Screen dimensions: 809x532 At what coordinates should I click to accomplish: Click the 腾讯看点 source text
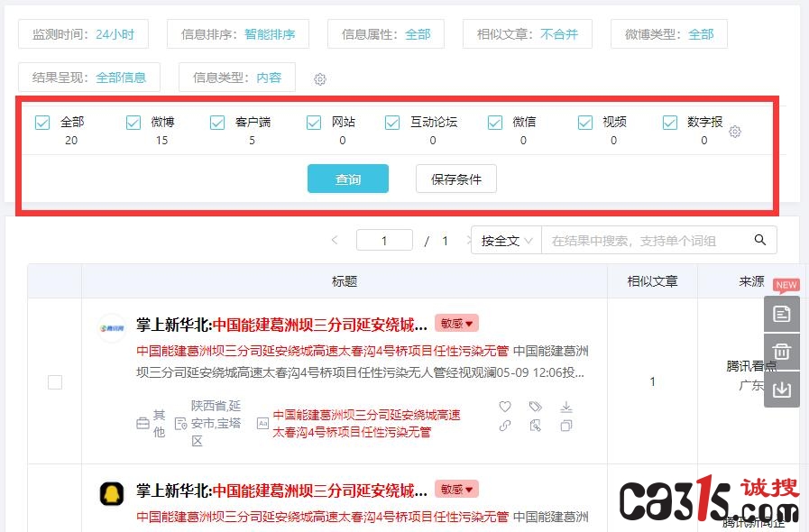click(x=751, y=366)
